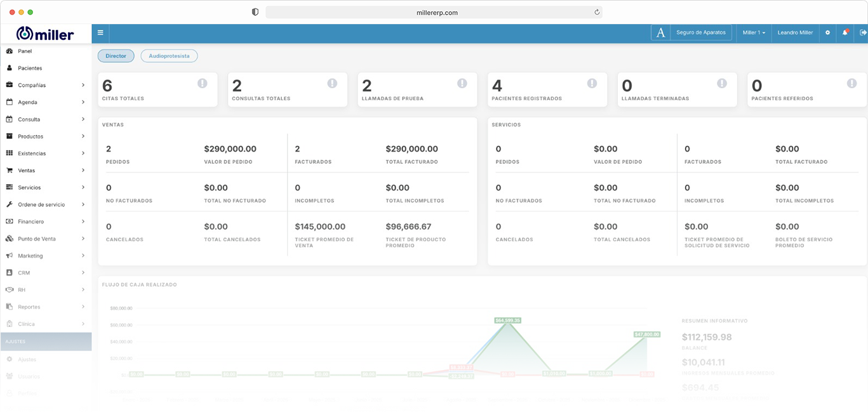This screenshot has height=412, width=868.
Task: Click info icon on Pacientes Referidos card
Action: 852,83
